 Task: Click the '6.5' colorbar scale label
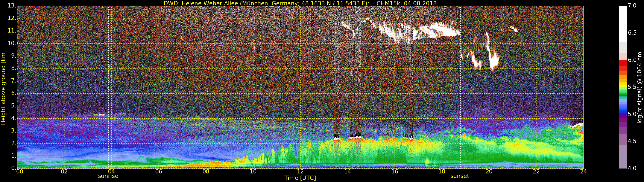pyautogui.click(x=632, y=33)
